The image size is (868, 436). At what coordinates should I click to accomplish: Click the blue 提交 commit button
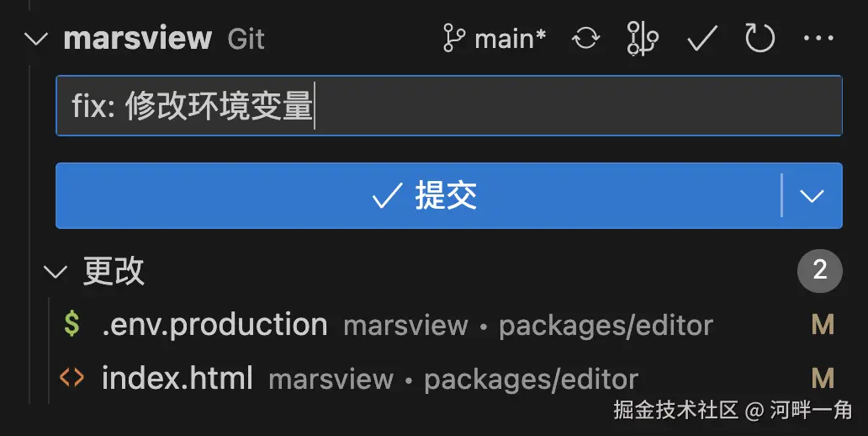pos(419,195)
